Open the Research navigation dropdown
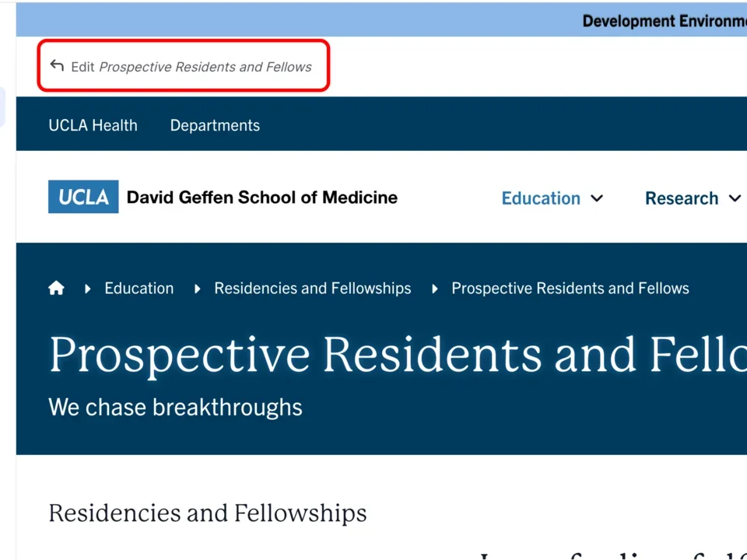This screenshot has width=747, height=560. (682, 198)
